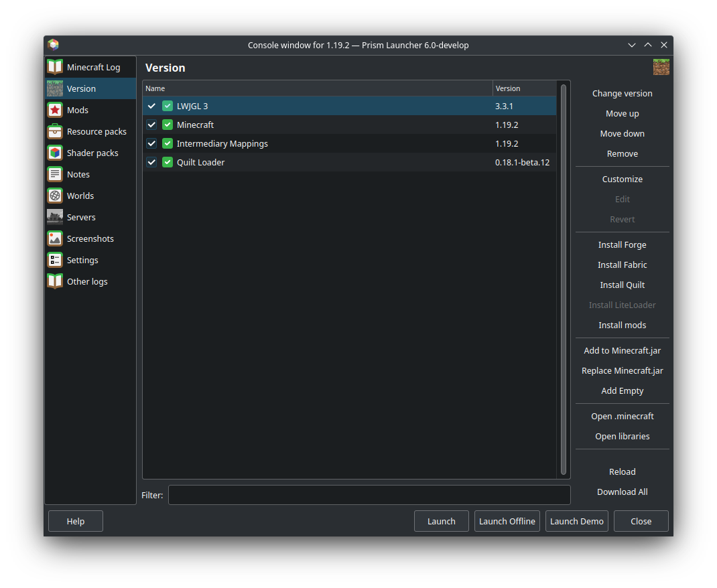717x588 pixels.
Task: Click the Servers icon in sidebar
Action: [x=55, y=218]
